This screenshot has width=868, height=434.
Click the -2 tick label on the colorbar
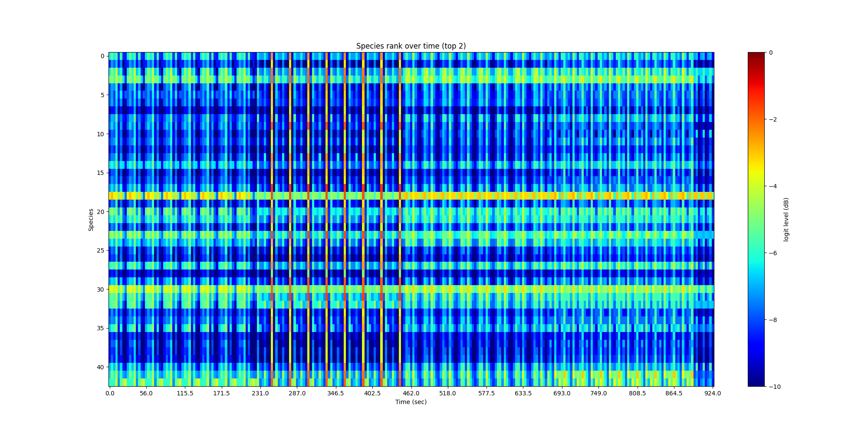pyautogui.click(x=773, y=119)
